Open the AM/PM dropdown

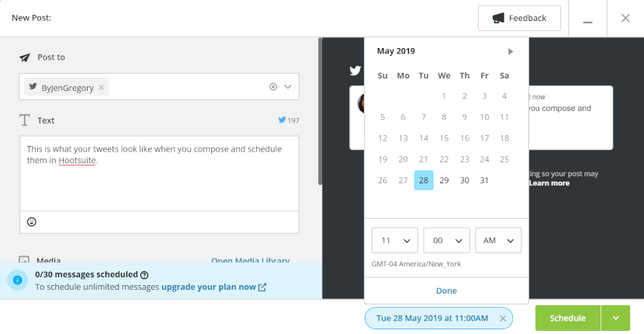point(498,240)
